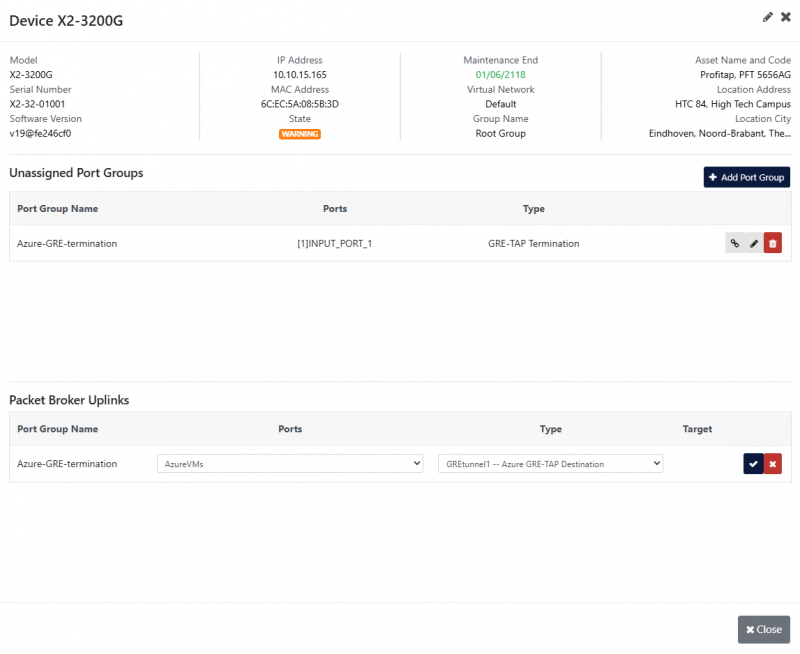Click Port Group Name header in Unassigned table
The width and height of the screenshot is (800, 654).
coord(58,209)
